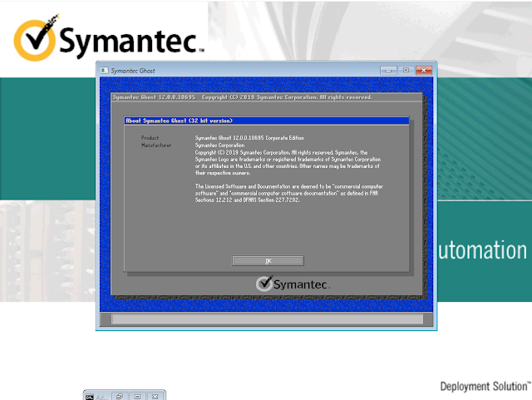Click the Ghost header line 'Symantec Ghost 12.0.0.10695 Copyright'

243,97
